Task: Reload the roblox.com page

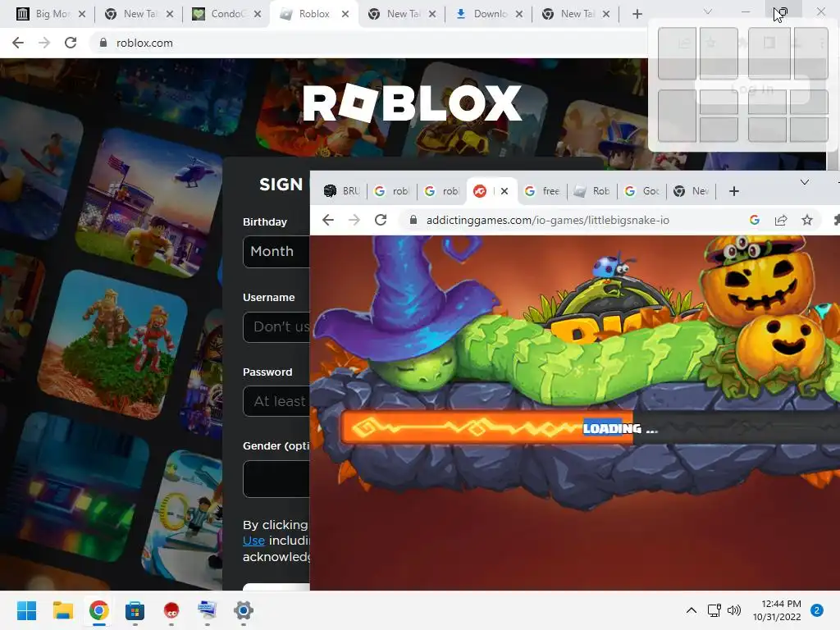Action: pos(71,43)
